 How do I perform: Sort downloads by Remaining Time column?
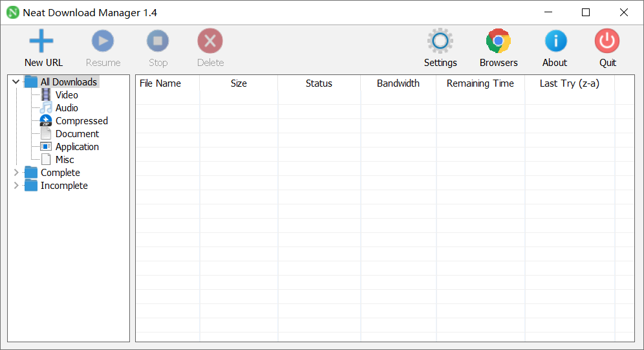coord(480,83)
